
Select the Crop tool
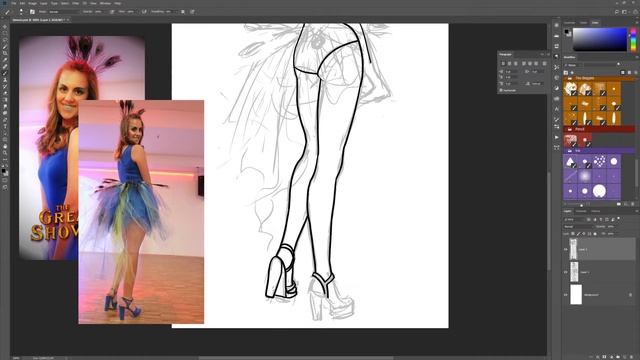5,53
